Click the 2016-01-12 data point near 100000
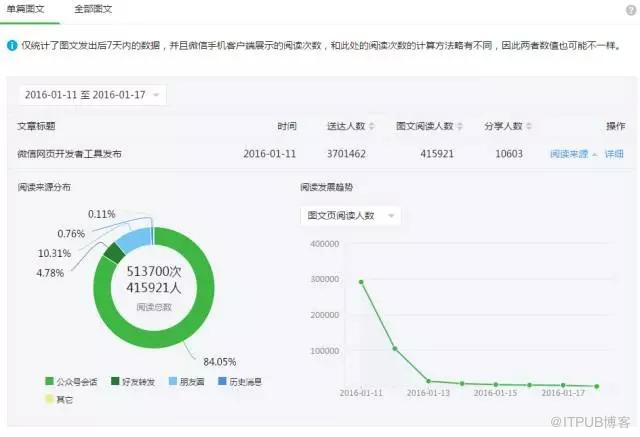This screenshot has width=640, height=437. pyautogui.click(x=395, y=349)
